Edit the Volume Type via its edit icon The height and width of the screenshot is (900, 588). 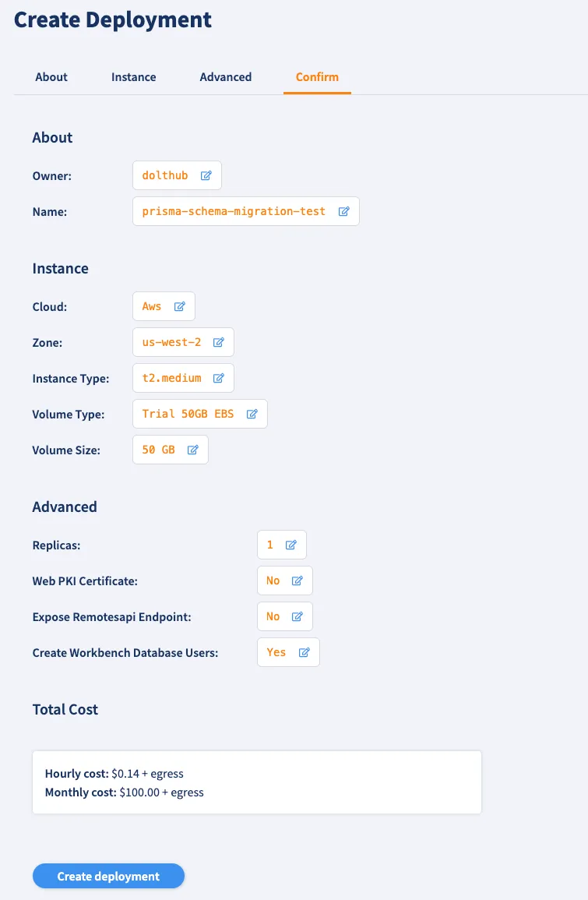point(252,414)
